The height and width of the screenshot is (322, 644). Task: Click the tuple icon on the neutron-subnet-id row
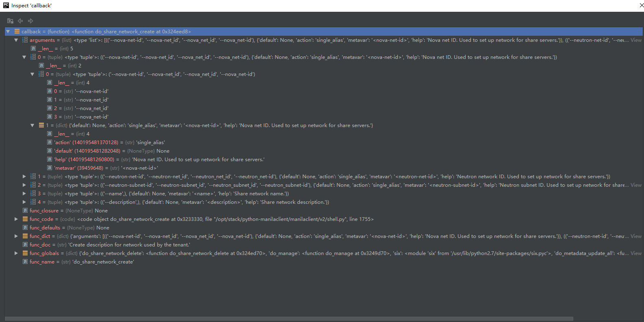tap(33, 185)
